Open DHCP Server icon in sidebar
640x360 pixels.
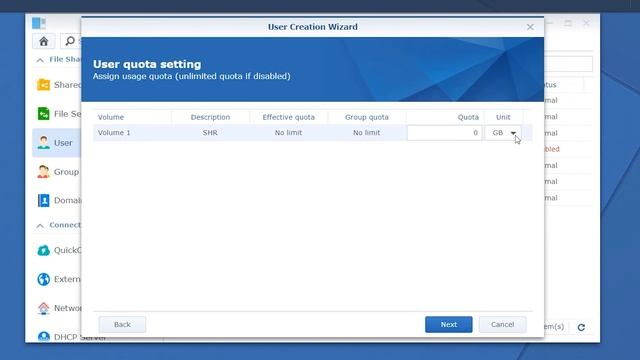(x=43, y=336)
